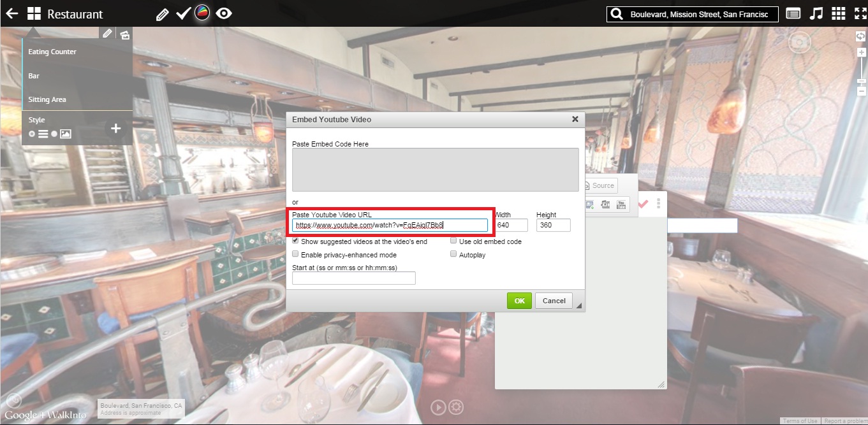Viewport: 868px width, 425px height.
Task: Click the Restaurant tour title
Action: coord(75,14)
